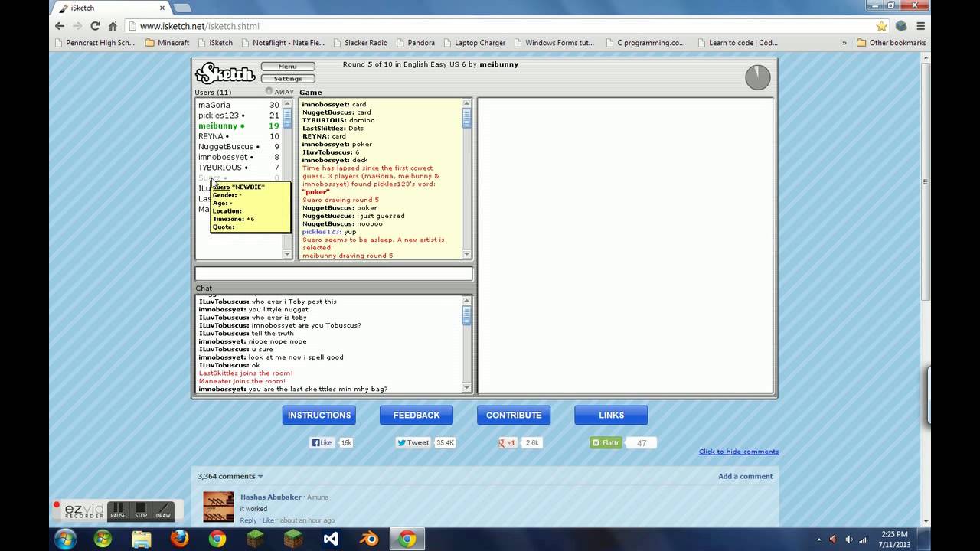Click the blank drawing canvas
Screen dimensions: 980x551
(x=626, y=245)
